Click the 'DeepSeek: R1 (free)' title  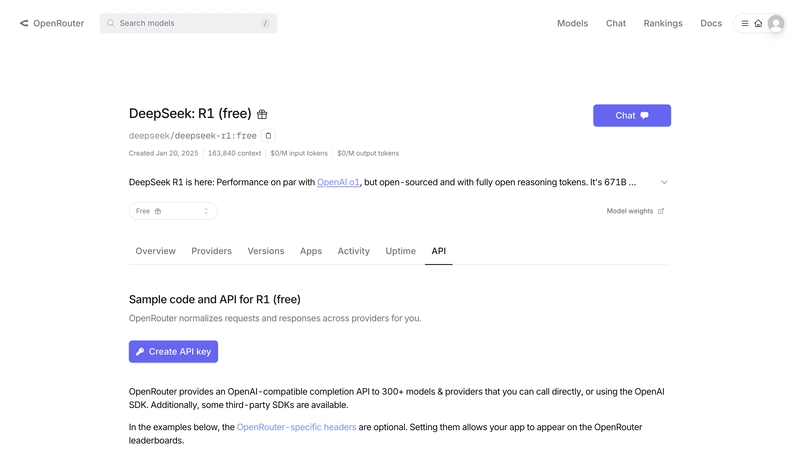click(190, 114)
